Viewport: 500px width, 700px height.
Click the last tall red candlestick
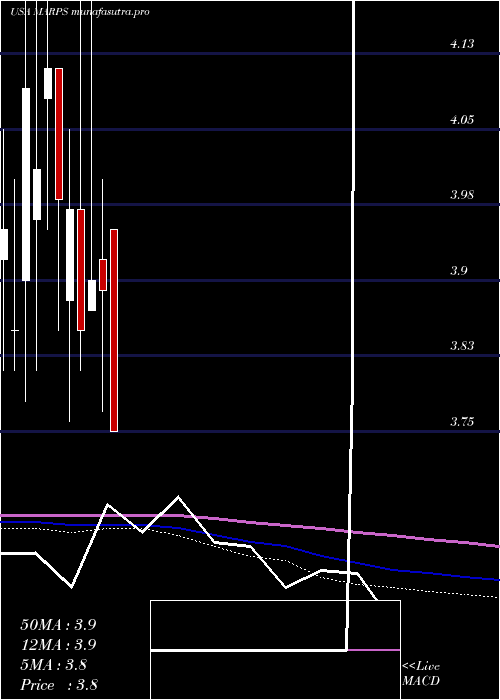pos(114,330)
